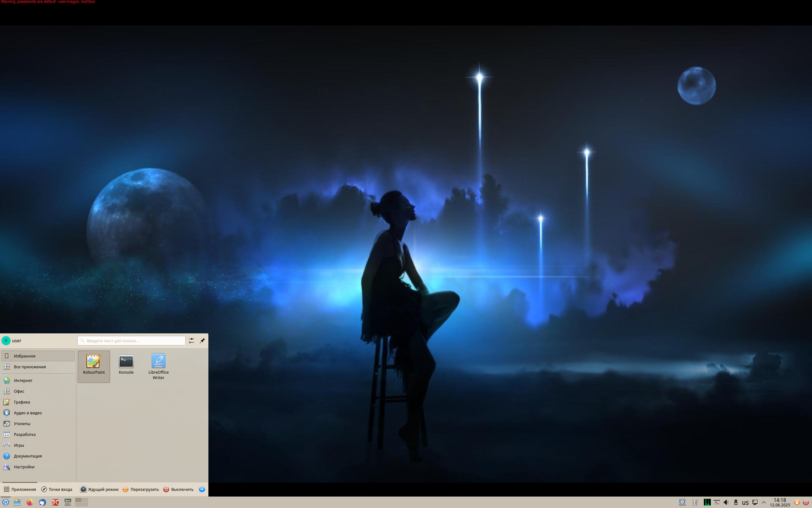Click the user avatar and name
This screenshot has width=812, height=508.
[12, 341]
